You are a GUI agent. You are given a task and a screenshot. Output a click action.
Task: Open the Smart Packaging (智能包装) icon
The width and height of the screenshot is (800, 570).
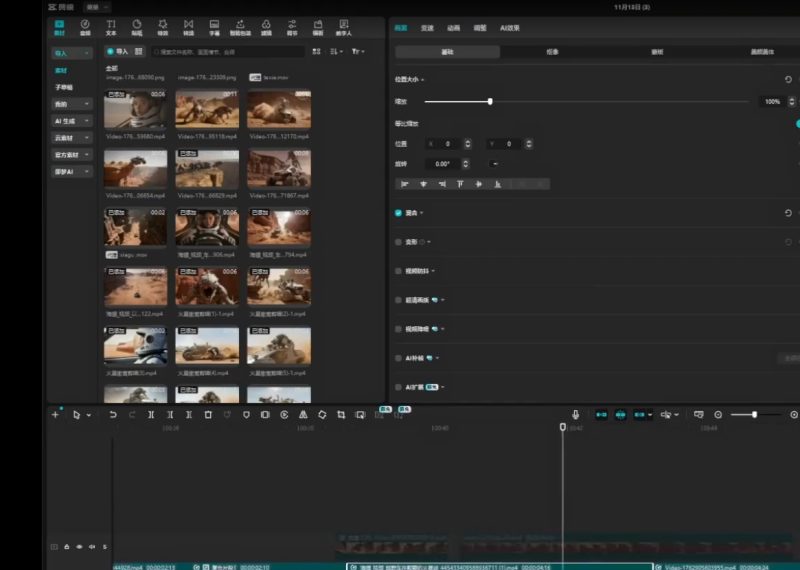240,28
